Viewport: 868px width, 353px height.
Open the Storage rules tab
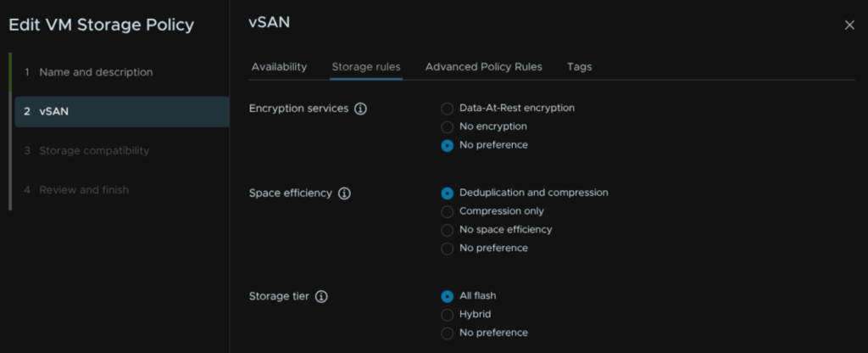[366, 66]
